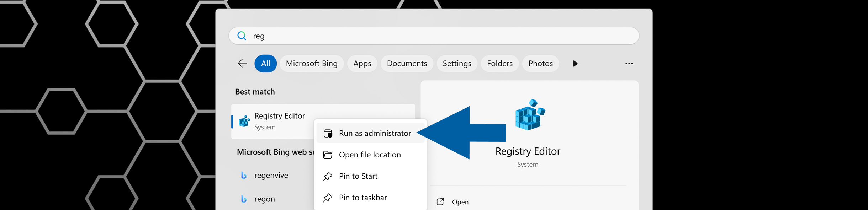Viewport: 868px width, 210px height.
Task: Select Pin to taskbar in context menu
Action: coord(362,198)
